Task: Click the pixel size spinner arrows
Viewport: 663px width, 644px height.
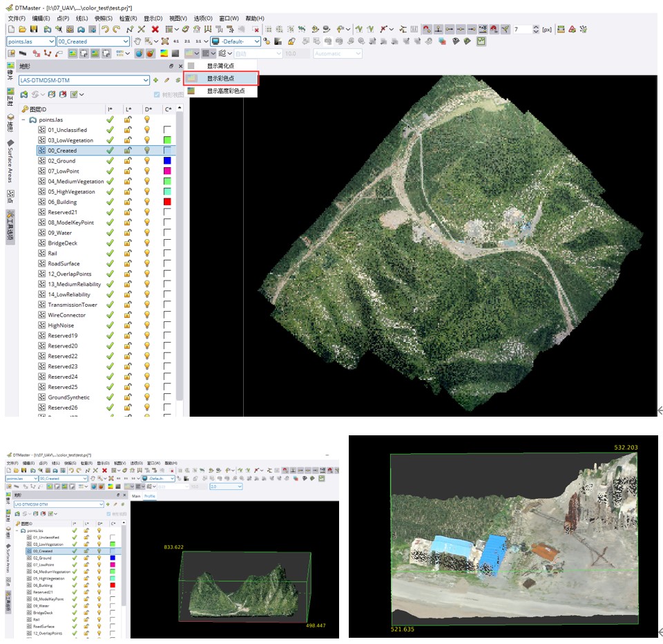Action: [x=537, y=29]
